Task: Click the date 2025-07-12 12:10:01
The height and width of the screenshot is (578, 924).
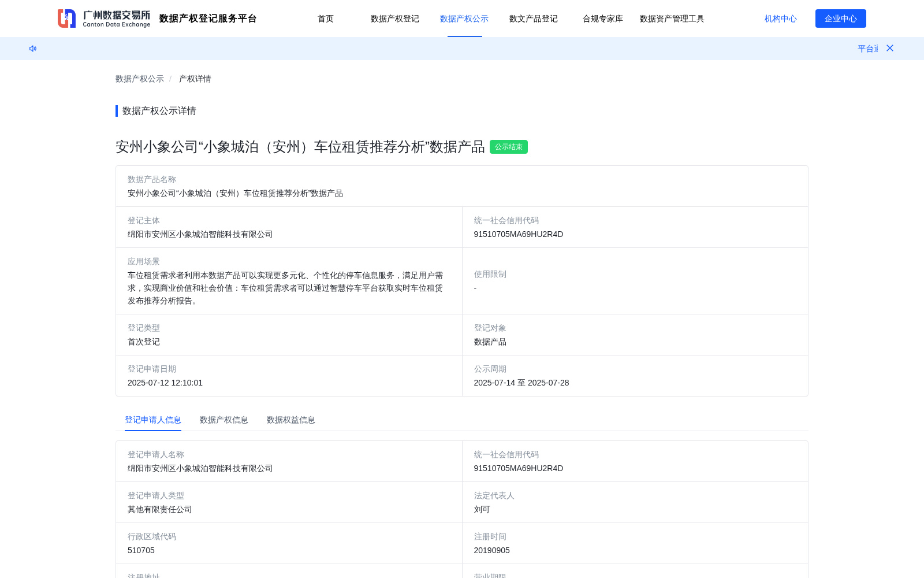Action: tap(165, 383)
